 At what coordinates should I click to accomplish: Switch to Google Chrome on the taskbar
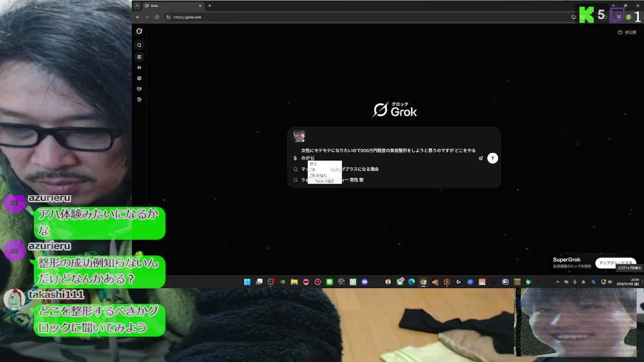[x=423, y=282]
